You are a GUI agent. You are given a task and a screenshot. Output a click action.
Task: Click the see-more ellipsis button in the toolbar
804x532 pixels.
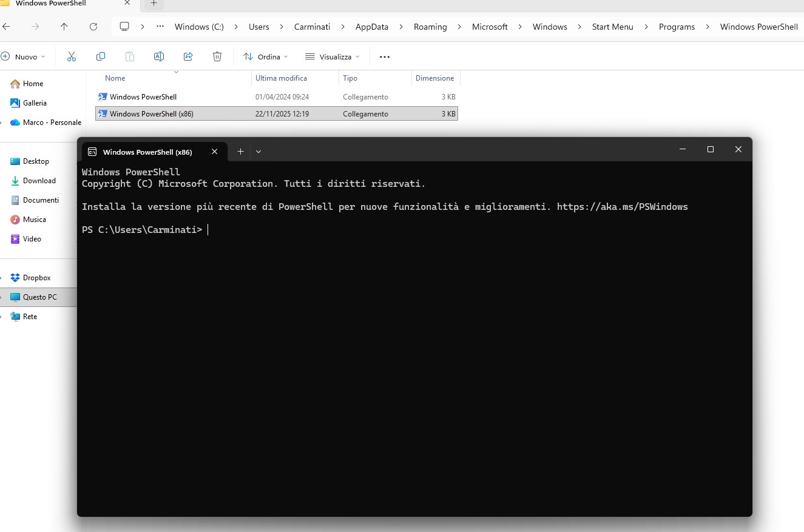pos(384,56)
